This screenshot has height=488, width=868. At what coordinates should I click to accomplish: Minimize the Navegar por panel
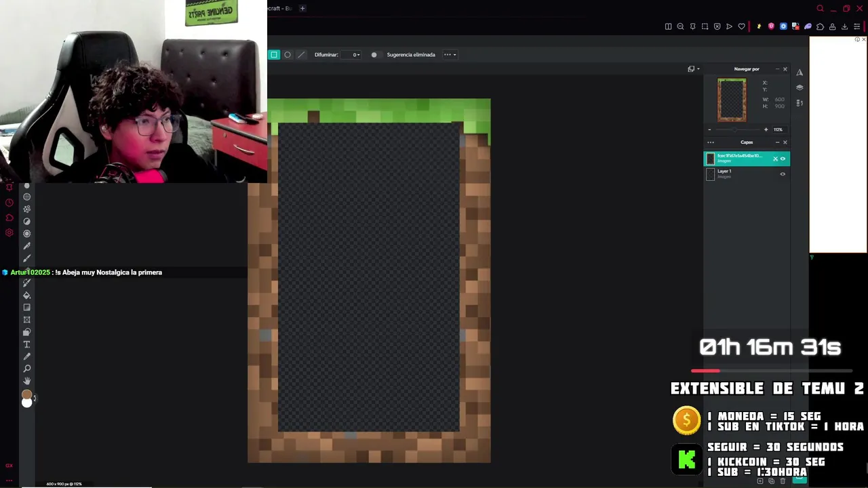point(777,69)
